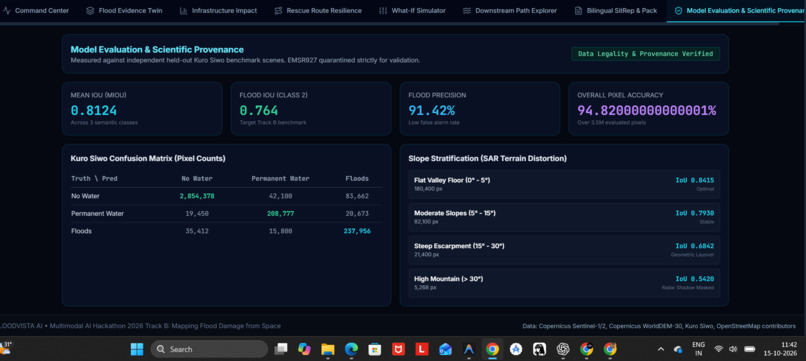Click the Flood Evidence Twin layers icon

coord(90,11)
